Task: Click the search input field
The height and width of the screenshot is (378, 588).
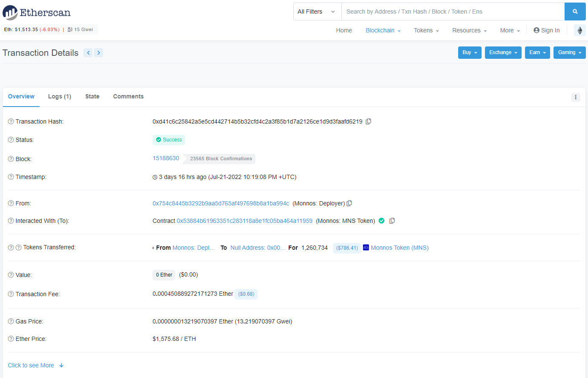Action: tap(453, 12)
